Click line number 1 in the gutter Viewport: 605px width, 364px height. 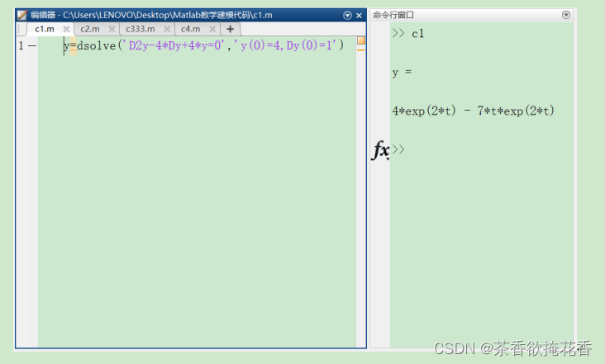(x=21, y=46)
